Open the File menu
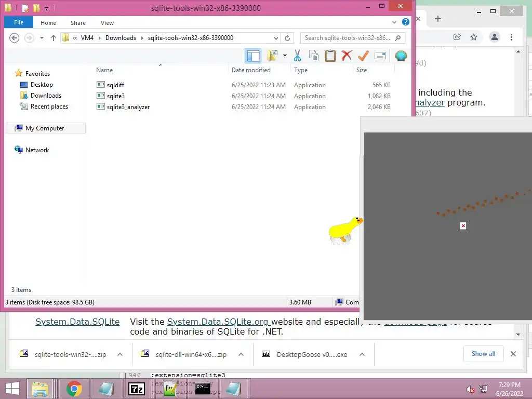The height and width of the screenshot is (399, 532). (19, 22)
